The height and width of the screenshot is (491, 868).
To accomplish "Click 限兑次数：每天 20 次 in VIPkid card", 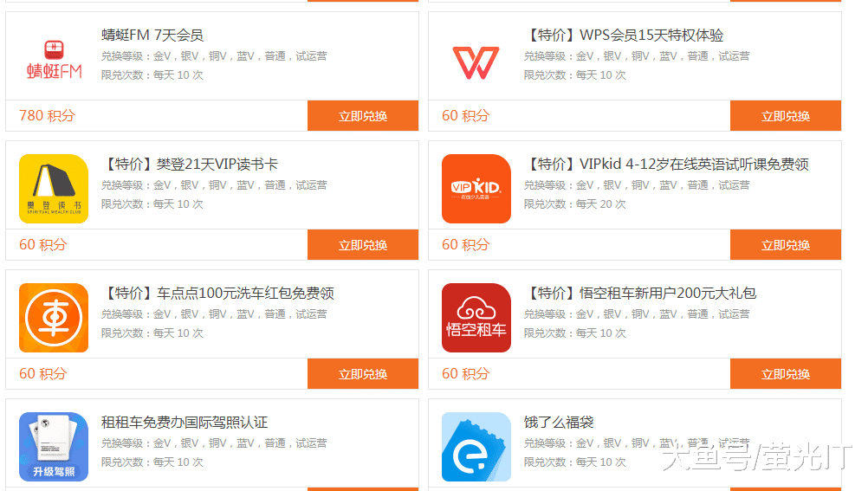I will click(x=574, y=204).
